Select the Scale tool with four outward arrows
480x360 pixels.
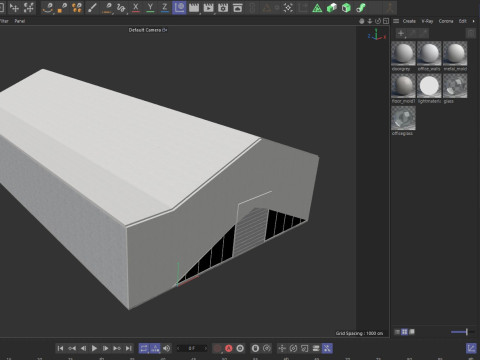click(x=29, y=7)
